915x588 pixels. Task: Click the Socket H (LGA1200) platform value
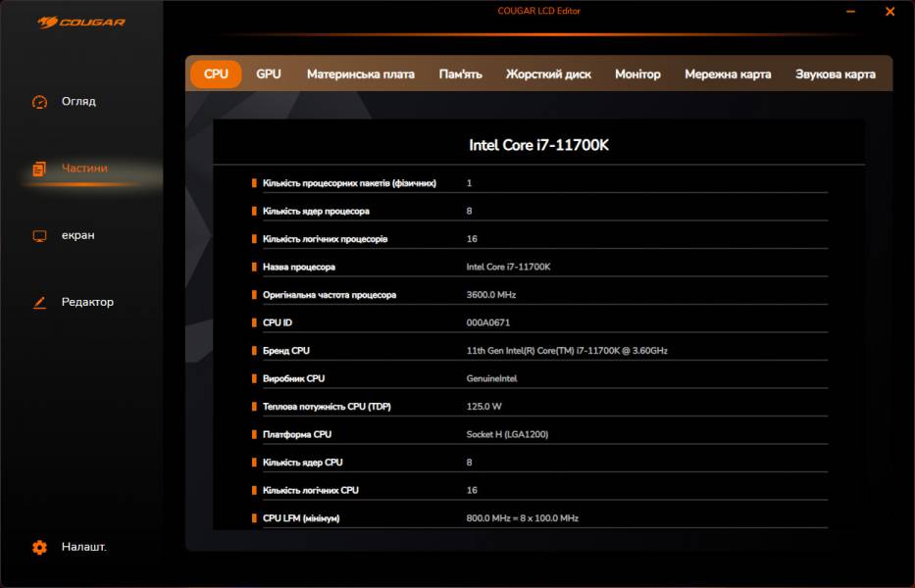[x=506, y=434]
